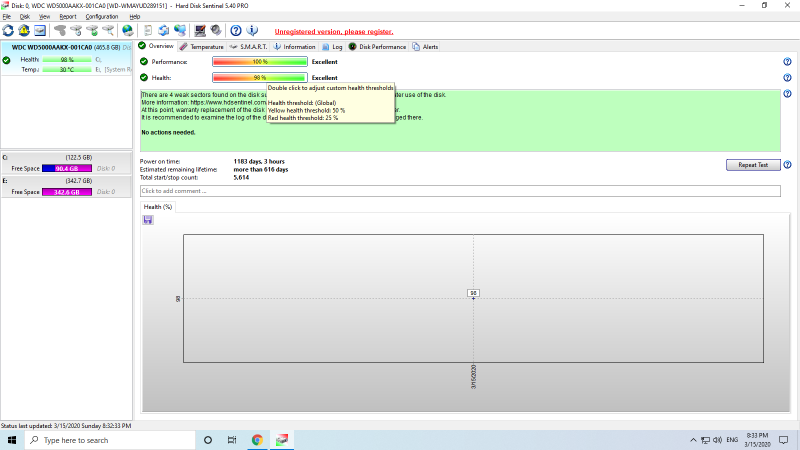This screenshot has width=800, height=450.
Task: Open the Report menu
Action: (67, 17)
